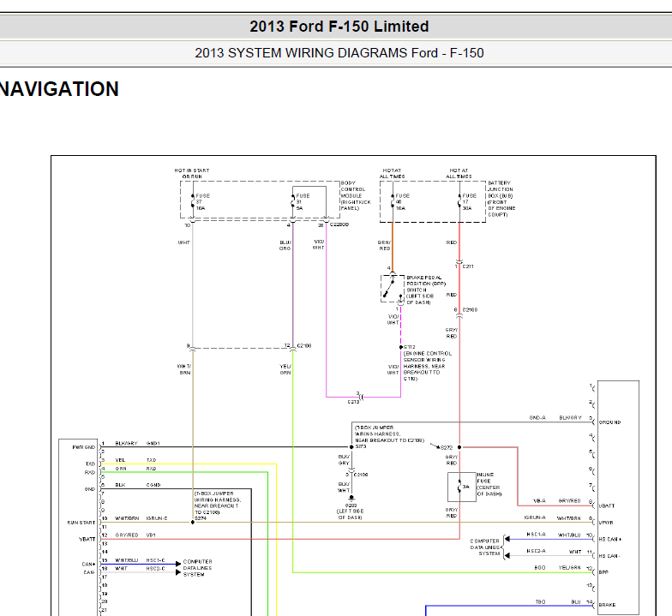The width and height of the screenshot is (672, 616).
Task: Click the C211 connector label
Action: click(x=468, y=266)
